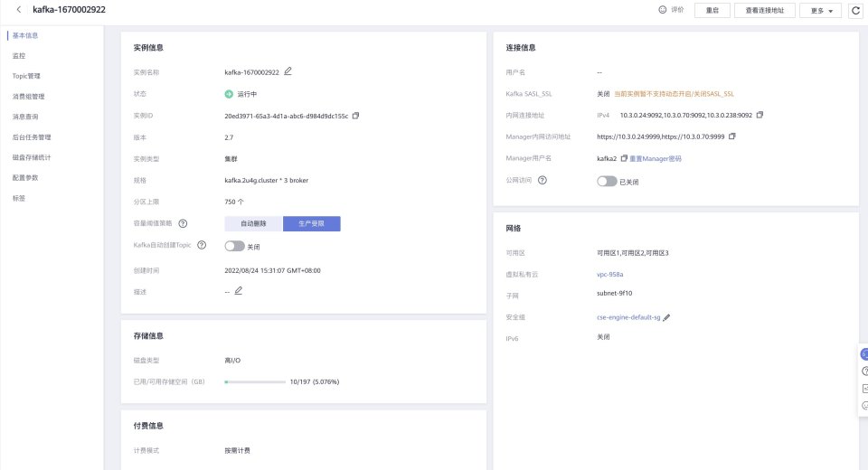Select the 自动删除 capacity policy option
The image size is (868, 470).
253,223
